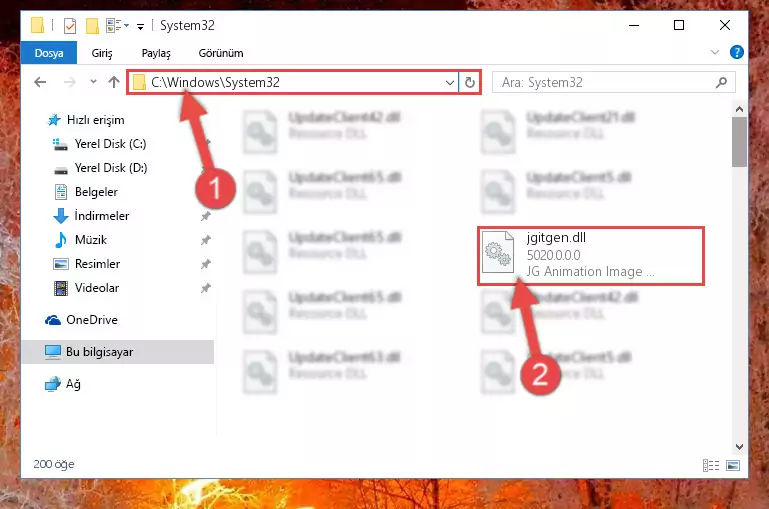The width and height of the screenshot is (769, 509).
Task: Click the '200 öğe' status bar text
Action: point(53,464)
